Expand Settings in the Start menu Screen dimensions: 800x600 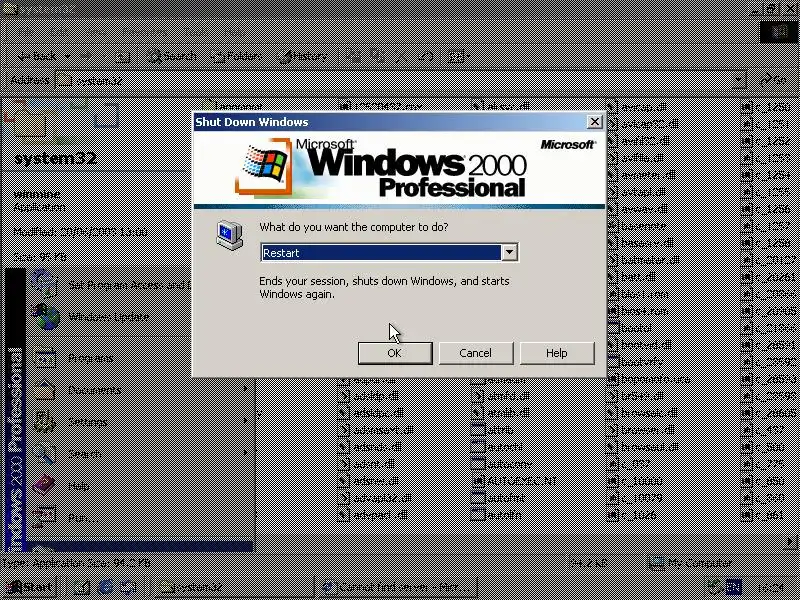point(140,422)
